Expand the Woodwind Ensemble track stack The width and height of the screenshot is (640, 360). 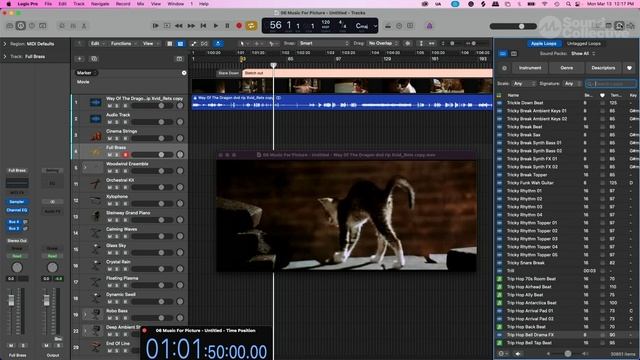pyautogui.click(x=85, y=167)
